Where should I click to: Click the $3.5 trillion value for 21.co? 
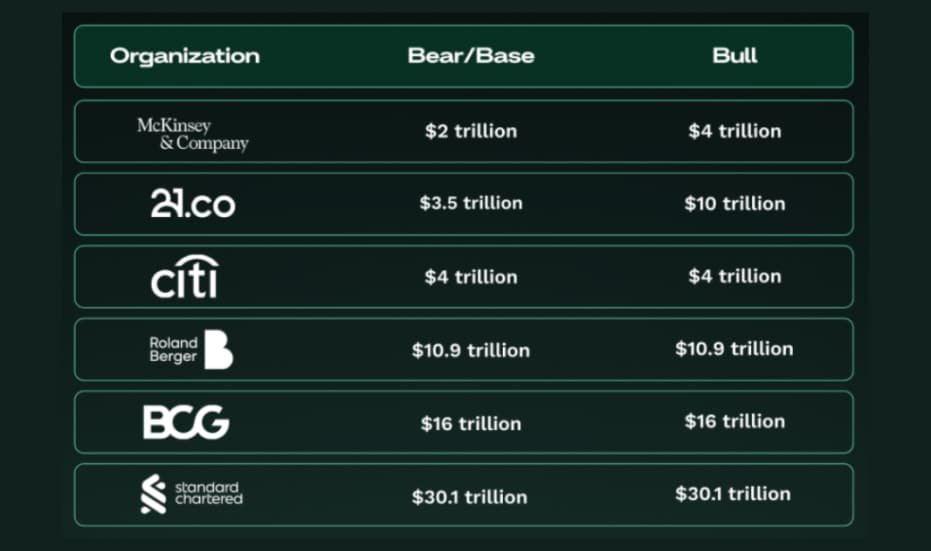(470, 203)
